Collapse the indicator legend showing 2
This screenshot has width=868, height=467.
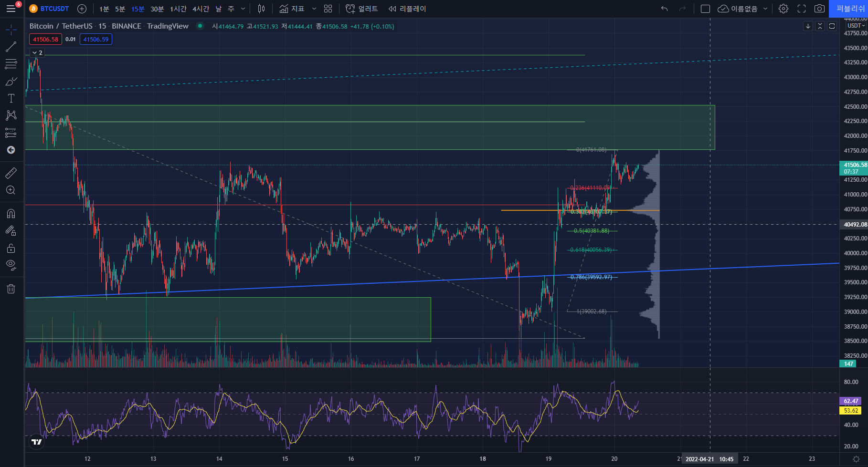(37, 52)
